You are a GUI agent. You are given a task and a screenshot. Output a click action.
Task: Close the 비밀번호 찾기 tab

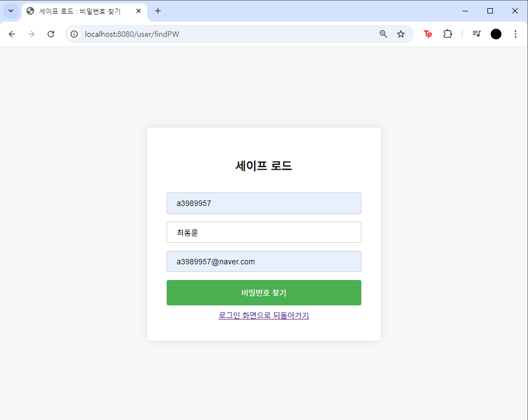tap(138, 11)
